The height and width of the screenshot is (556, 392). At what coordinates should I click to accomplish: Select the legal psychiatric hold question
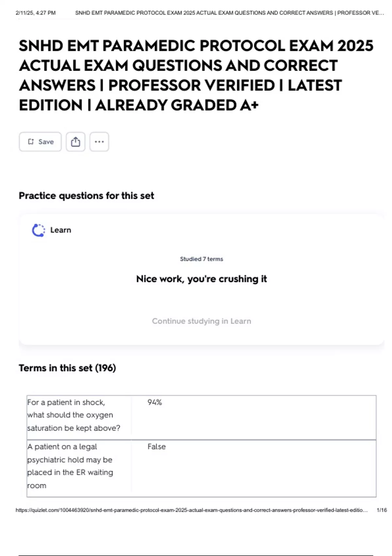[x=70, y=466]
